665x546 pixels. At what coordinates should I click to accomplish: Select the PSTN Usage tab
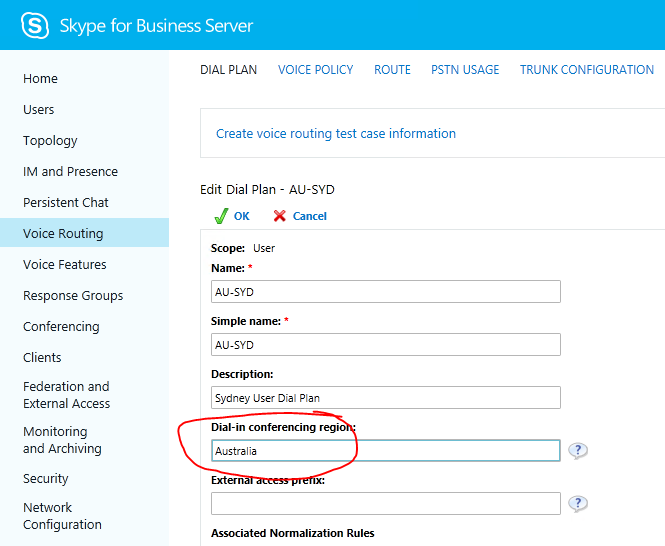[x=465, y=70]
